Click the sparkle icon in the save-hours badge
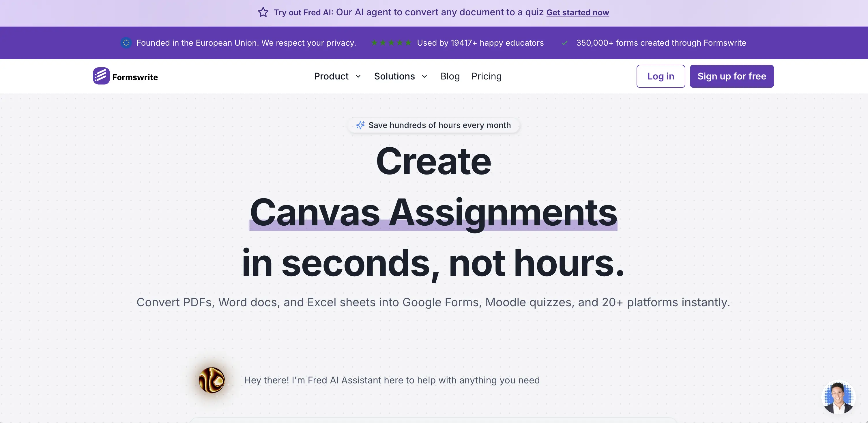 [x=360, y=125]
